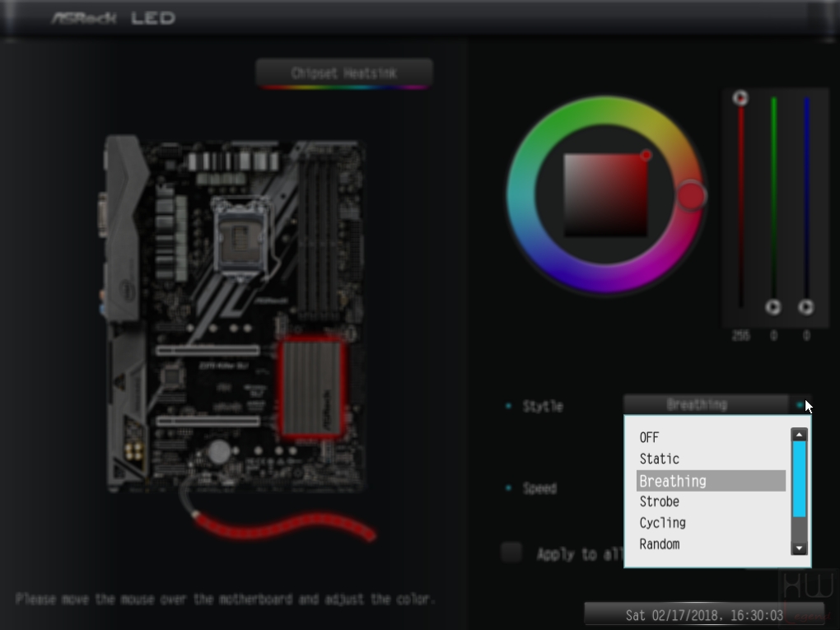This screenshot has height=630, width=840.
Task: Click the Style label
Action: click(543, 406)
